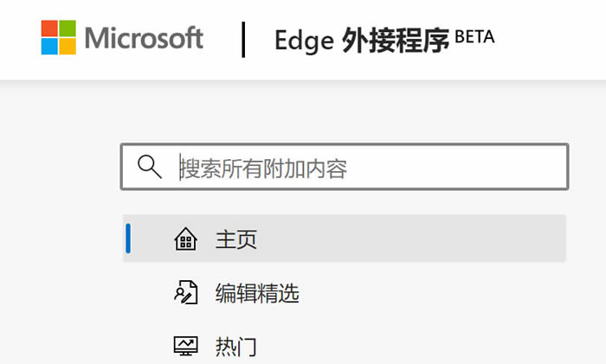Click the word Edge in header

[302, 41]
